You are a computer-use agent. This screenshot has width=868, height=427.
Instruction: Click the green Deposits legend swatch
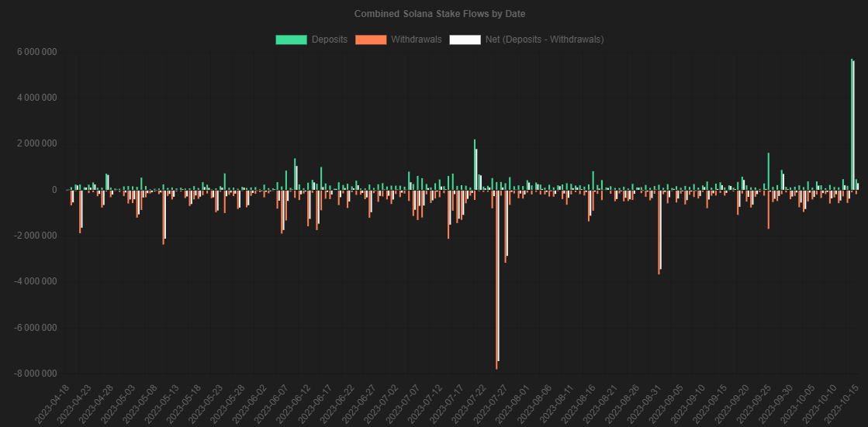[x=291, y=39]
